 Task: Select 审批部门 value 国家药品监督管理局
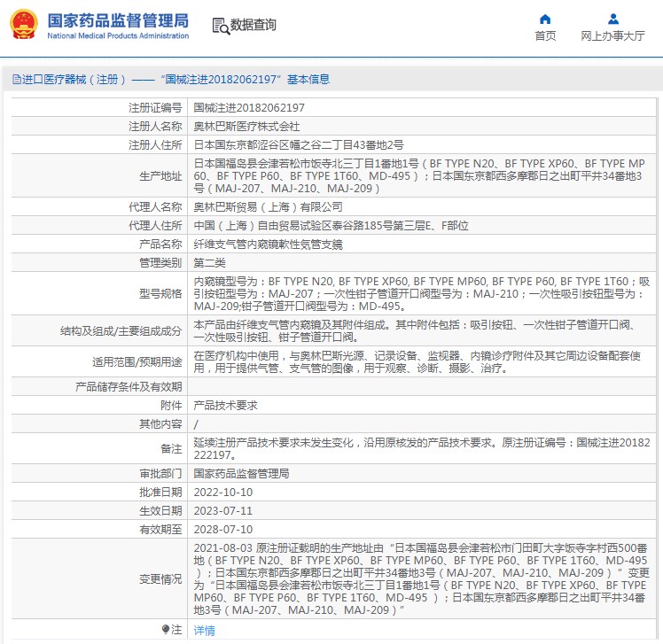pyautogui.click(x=241, y=474)
